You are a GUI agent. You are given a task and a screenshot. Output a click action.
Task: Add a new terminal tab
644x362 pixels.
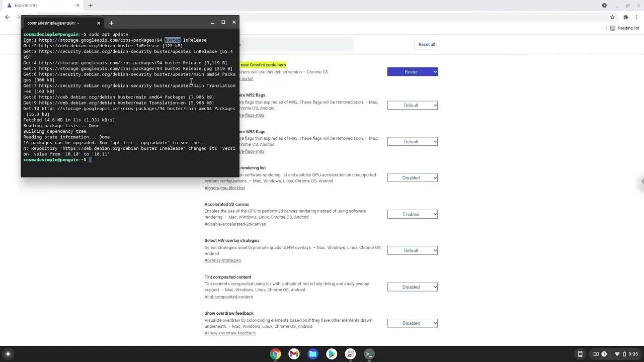point(111,23)
